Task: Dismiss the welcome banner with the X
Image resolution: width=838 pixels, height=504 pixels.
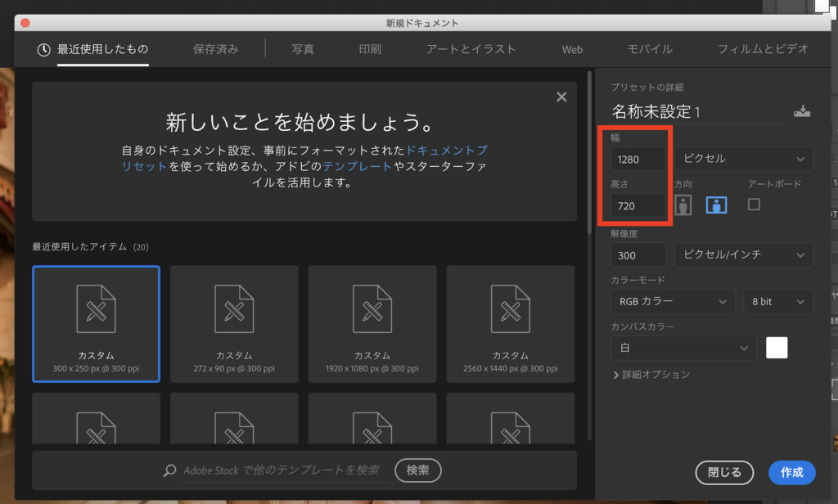Action: pyautogui.click(x=561, y=97)
